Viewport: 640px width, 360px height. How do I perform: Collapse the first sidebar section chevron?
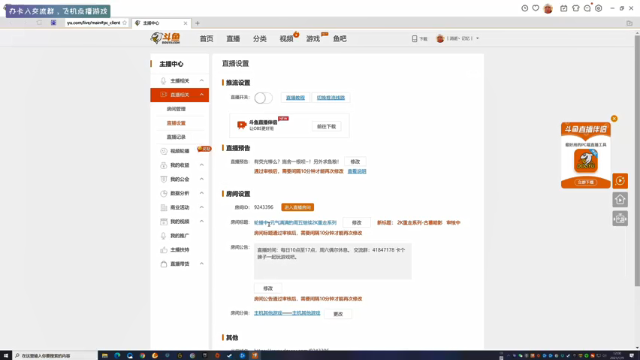(202, 81)
